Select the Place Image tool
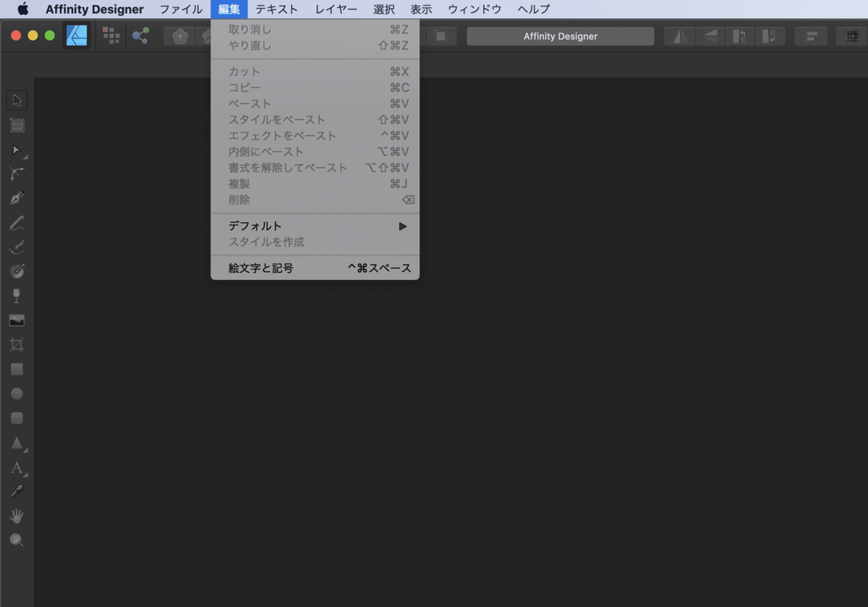 [17, 320]
